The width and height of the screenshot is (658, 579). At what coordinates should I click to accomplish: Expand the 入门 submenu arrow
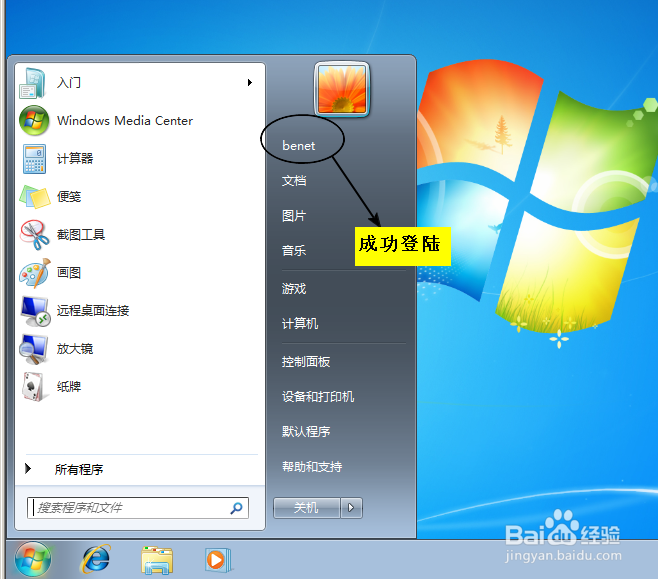(x=250, y=83)
